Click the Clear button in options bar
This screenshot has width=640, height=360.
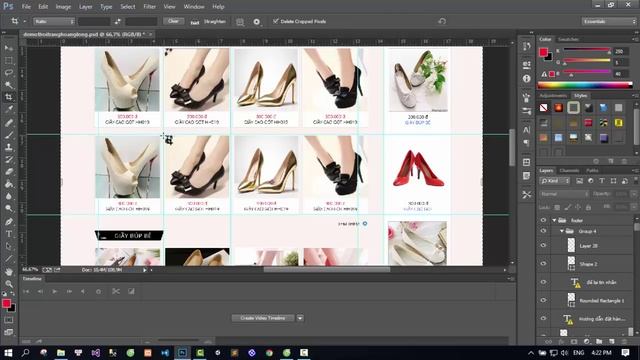pyautogui.click(x=173, y=21)
